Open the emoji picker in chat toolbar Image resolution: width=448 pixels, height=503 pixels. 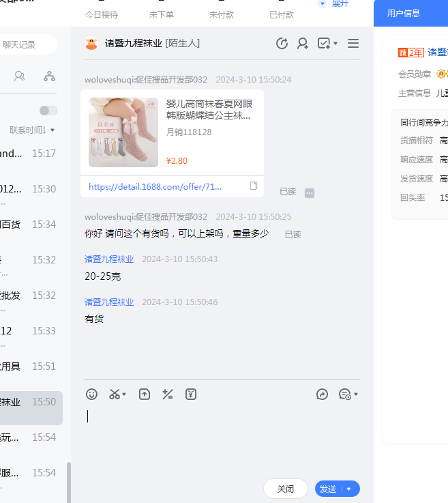[91, 394]
